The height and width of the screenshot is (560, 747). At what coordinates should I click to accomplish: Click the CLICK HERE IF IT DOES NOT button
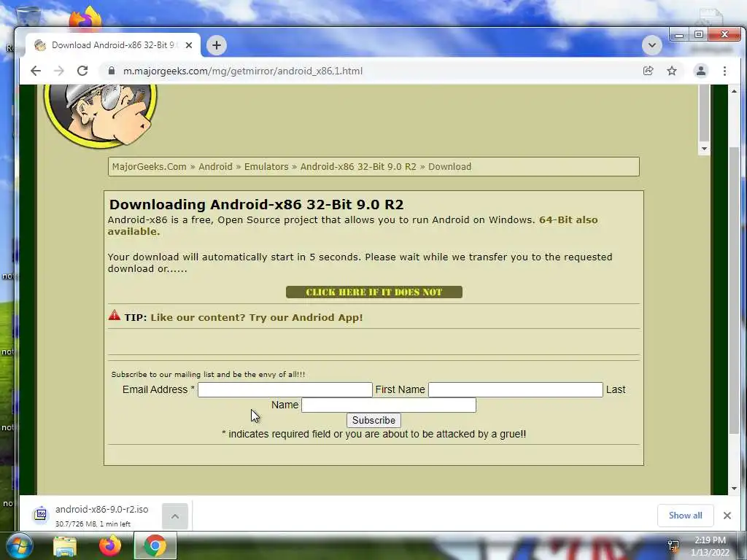click(374, 292)
